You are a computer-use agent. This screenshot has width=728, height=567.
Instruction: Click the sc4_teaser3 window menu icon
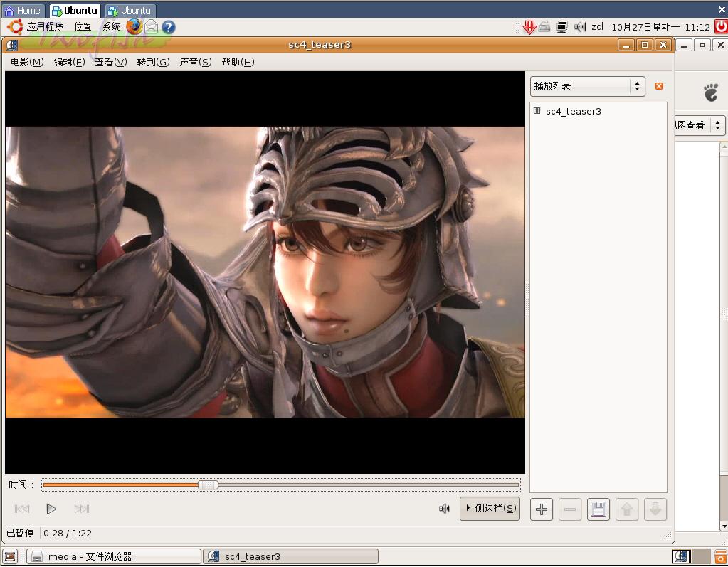point(12,45)
